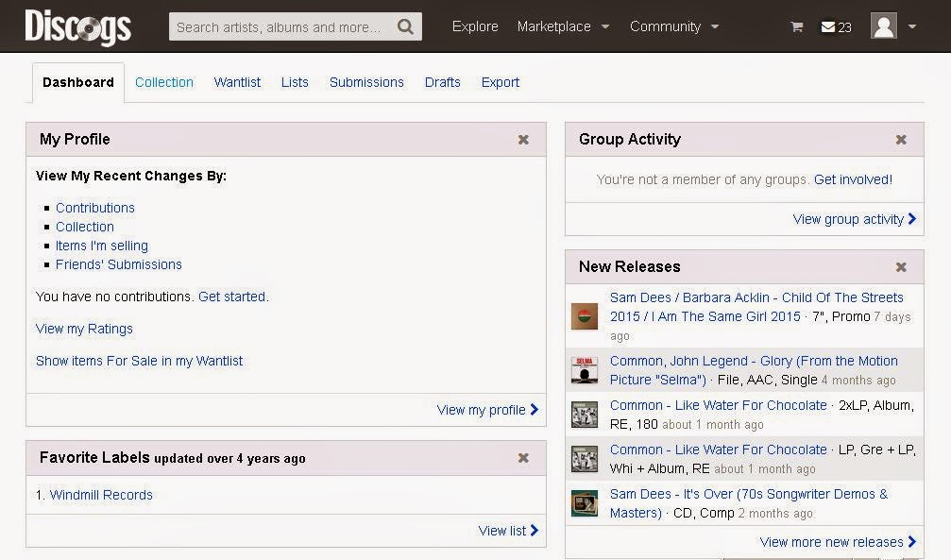Viewport: 951px width, 560px height.
Task: Switch to the Wantlist tab
Action: click(x=237, y=82)
